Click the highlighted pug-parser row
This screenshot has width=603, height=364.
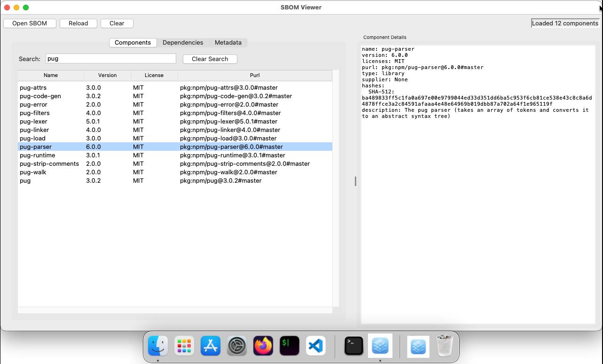click(175, 147)
